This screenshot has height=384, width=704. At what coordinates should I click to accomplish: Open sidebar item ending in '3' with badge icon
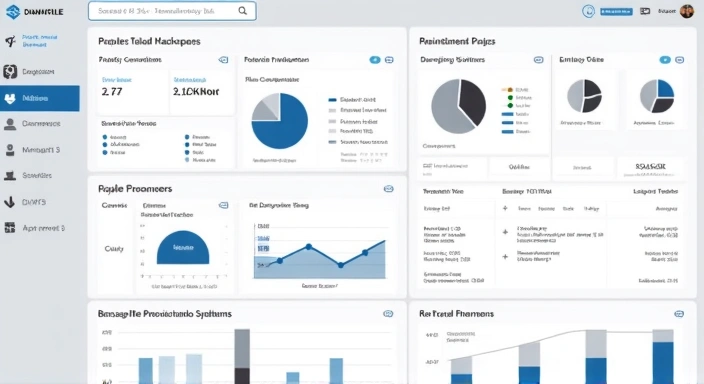click(x=40, y=150)
